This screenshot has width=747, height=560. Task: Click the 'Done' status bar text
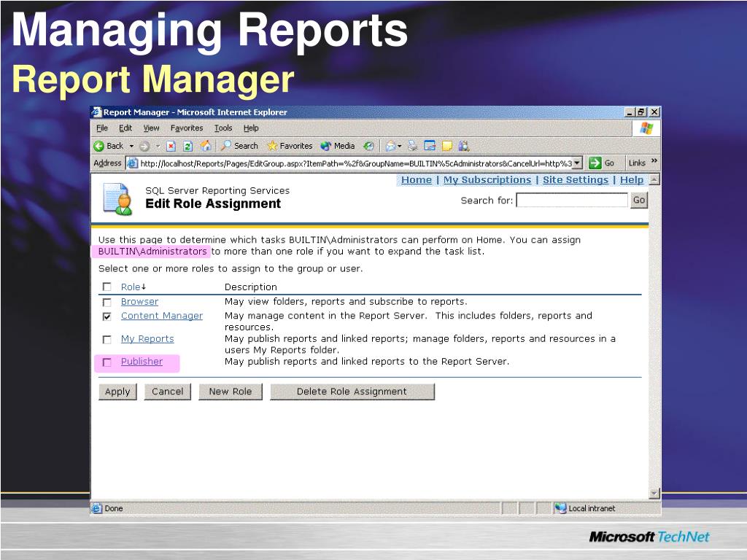point(114,508)
